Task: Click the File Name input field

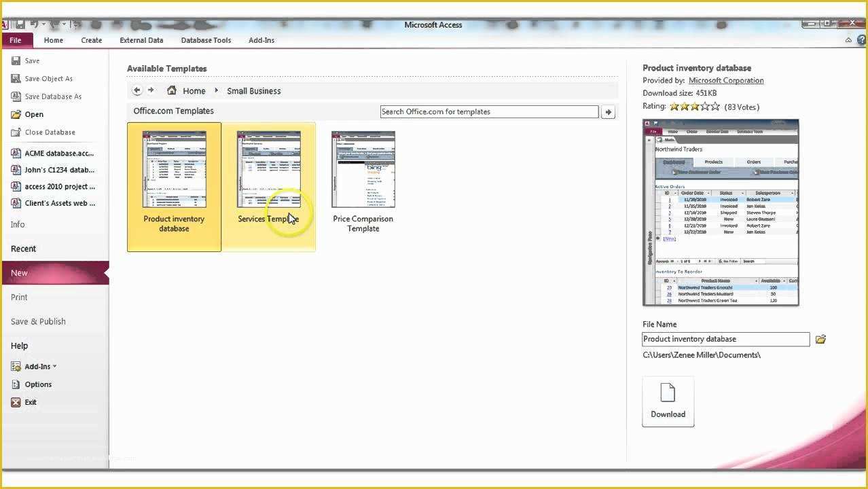Action: click(726, 339)
